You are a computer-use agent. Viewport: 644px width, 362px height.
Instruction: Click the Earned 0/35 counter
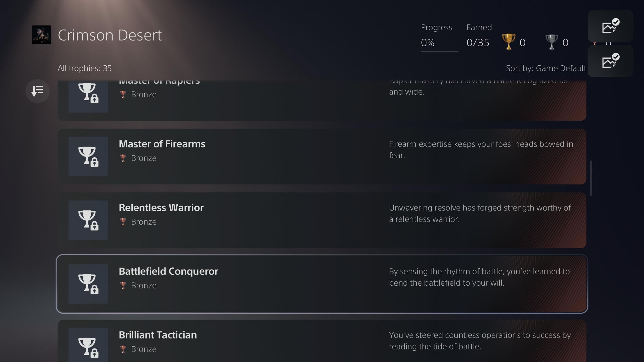coord(478,42)
